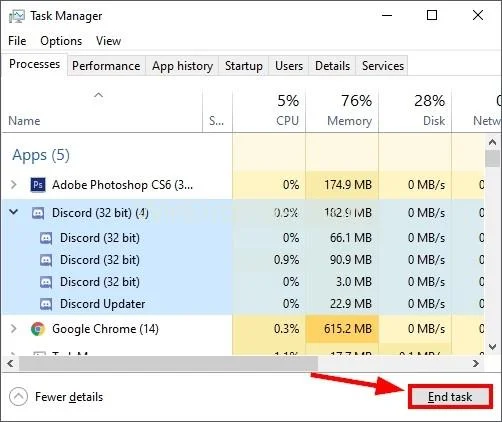Select the Discord (32 bit) (4) row
This screenshot has height=422, width=502.
(x=243, y=213)
